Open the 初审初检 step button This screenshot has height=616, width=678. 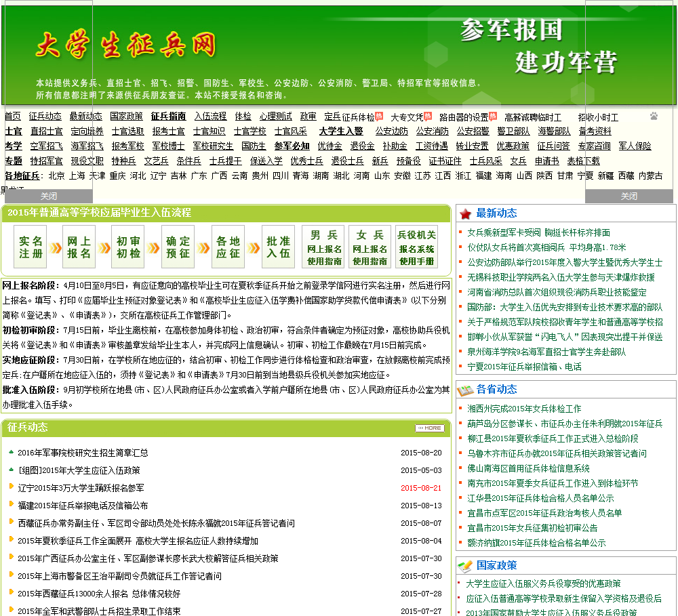pyautogui.click(x=128, y=247)
